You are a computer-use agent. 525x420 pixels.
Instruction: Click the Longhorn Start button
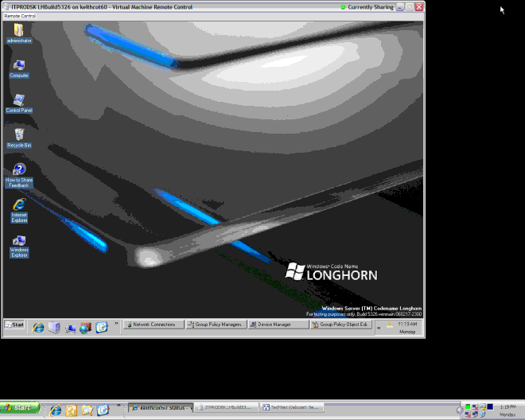point(14,325)
